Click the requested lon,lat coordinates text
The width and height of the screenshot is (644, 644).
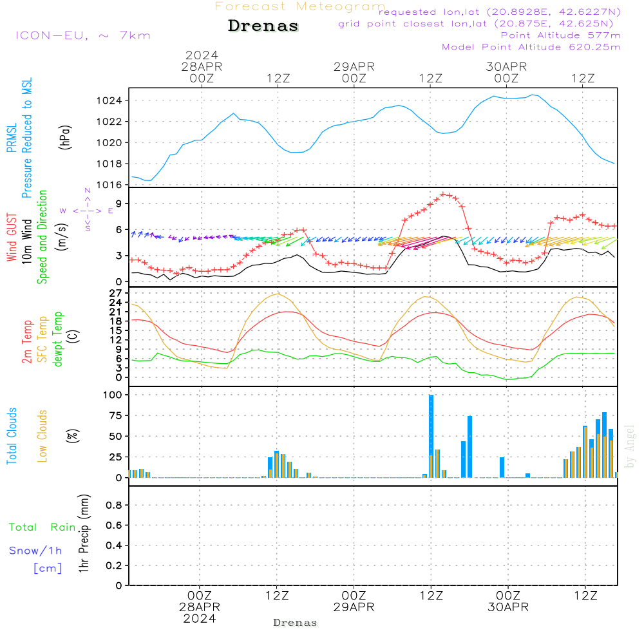click(x=500, y=12)
